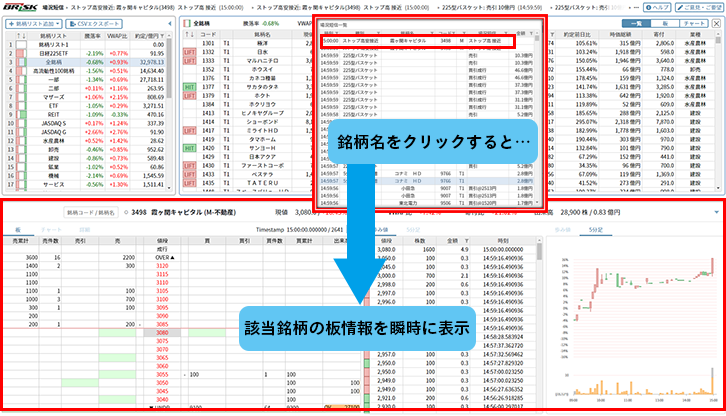Click the 約定/億円 column filter icon

point(162,36)
